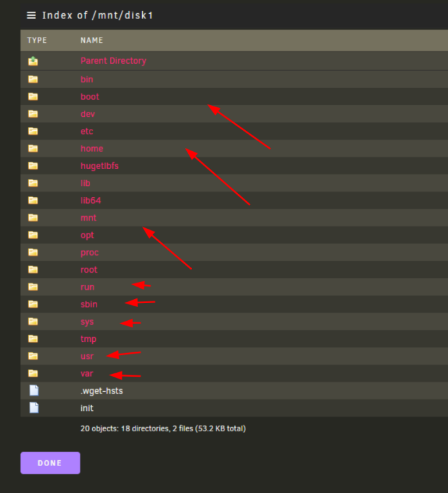The image size is (448, 493).
Task: Open the proc directory link
Action: [89, 252]
